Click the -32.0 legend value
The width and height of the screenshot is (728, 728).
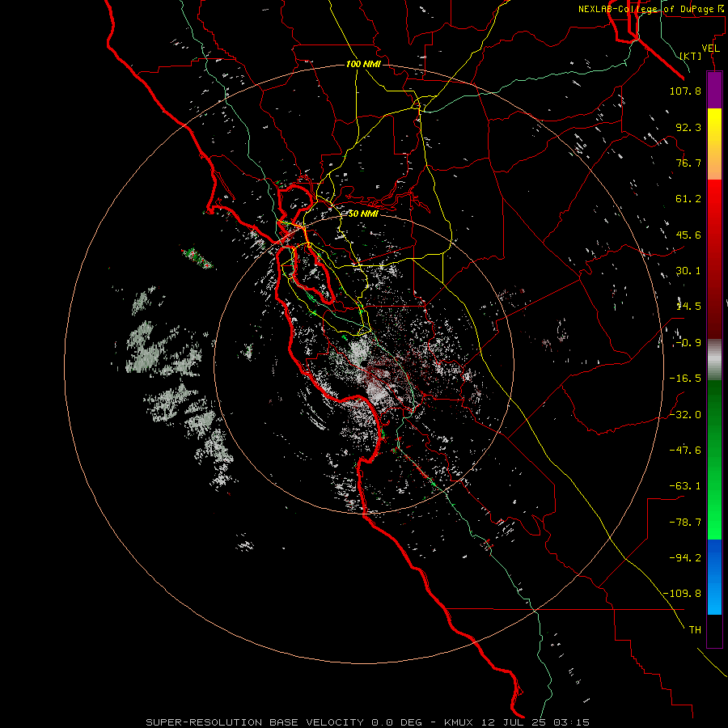coord(685,415)
